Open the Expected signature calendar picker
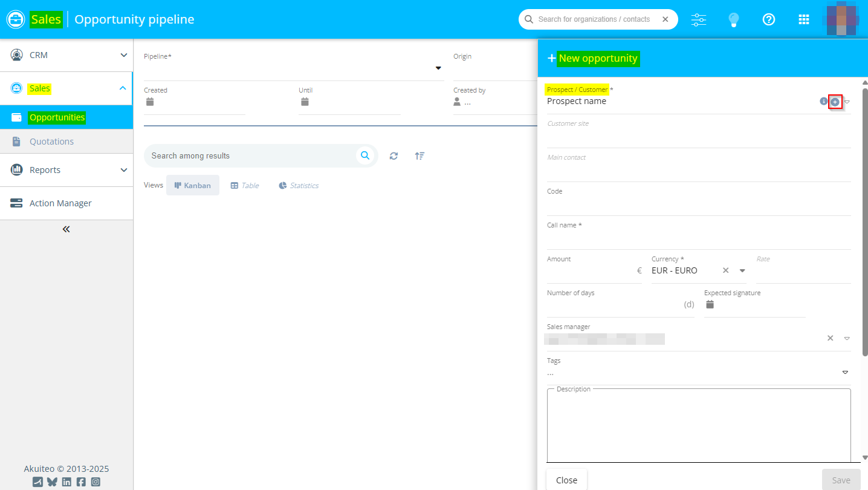The image size is (868, 490). 710,305
